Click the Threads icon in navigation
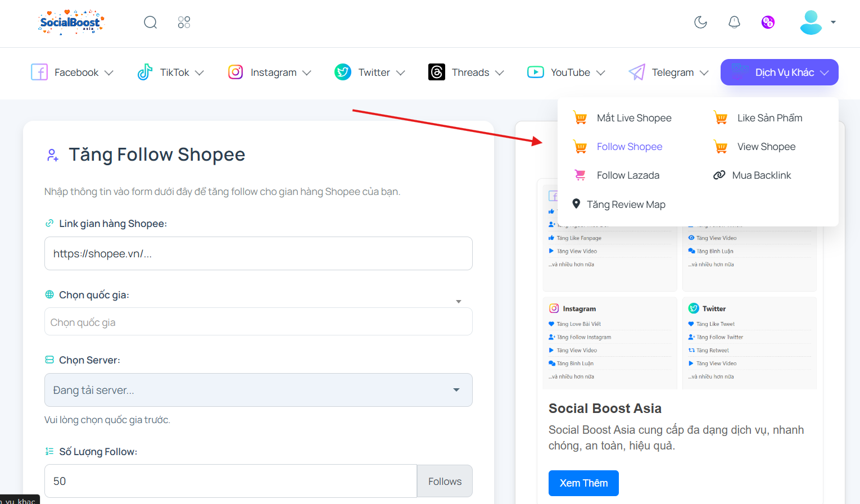Screen dimensions: 860x504 437,72
